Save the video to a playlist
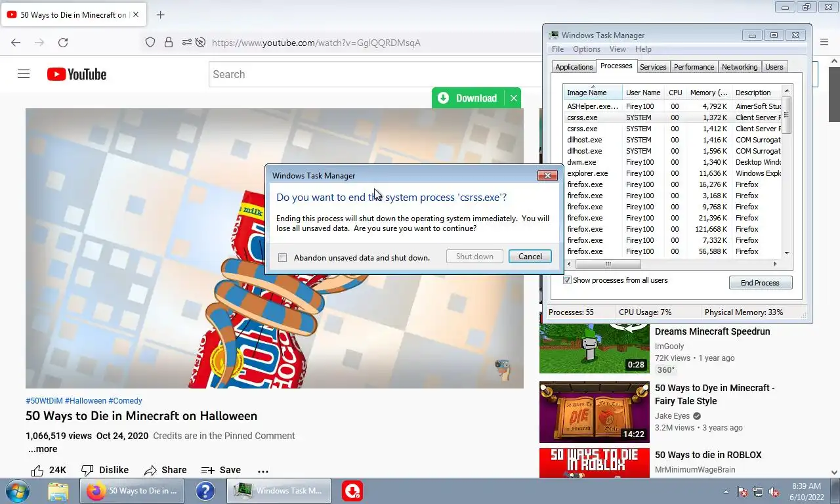Screen dimensions: 840x504 [x=221, y=470]
